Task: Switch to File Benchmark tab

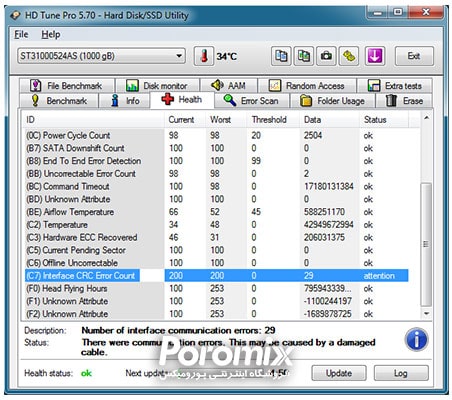Action: point(67,86)
